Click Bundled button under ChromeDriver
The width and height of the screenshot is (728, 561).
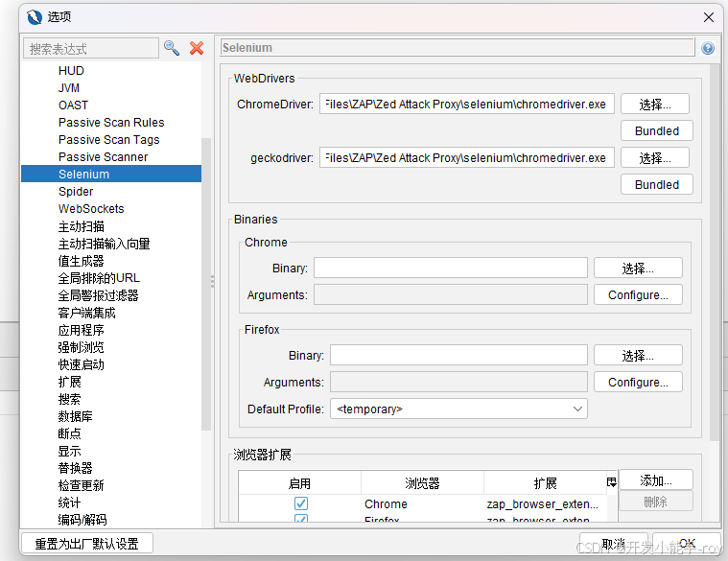tap(656, 130)
